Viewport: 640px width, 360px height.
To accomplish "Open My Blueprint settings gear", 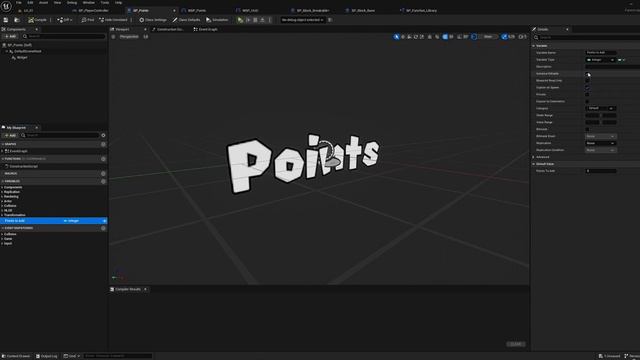I will (x=103, y=135).
